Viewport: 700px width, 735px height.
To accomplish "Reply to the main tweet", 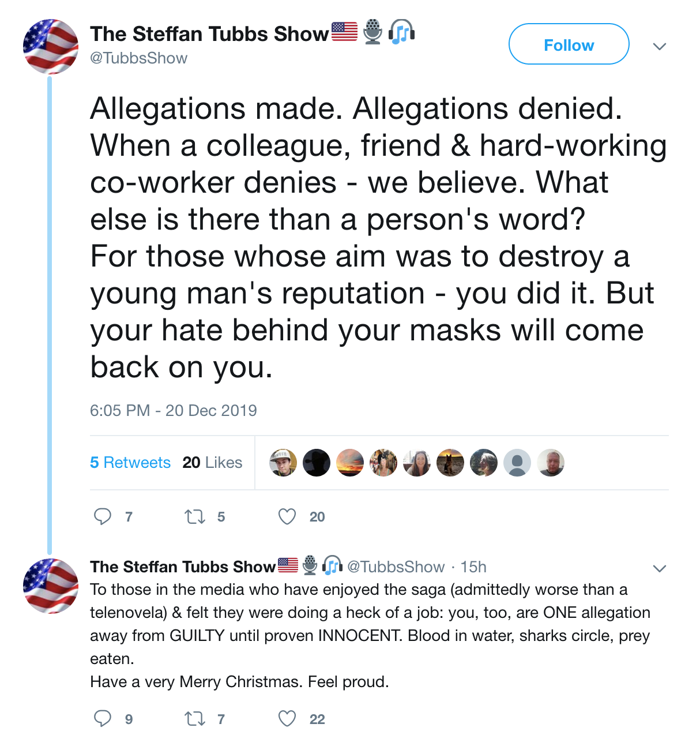I will (103, 516).
